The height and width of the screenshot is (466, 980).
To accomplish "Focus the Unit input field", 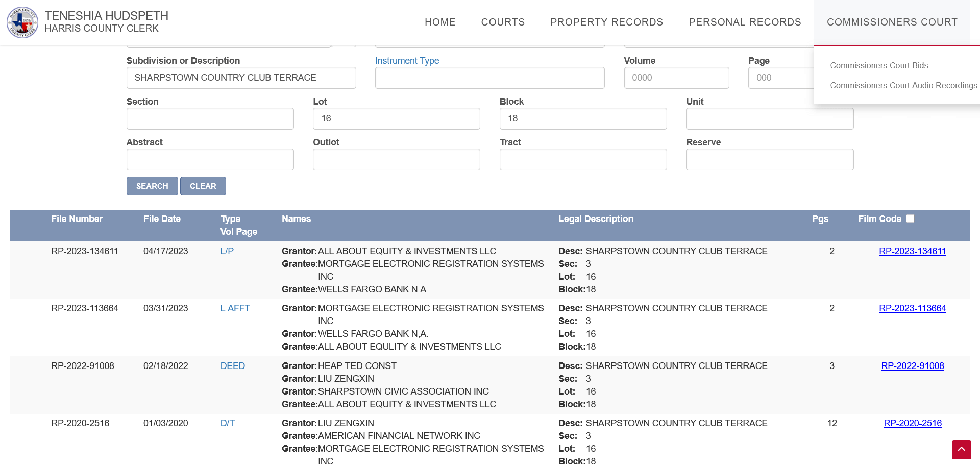I will [770, 118].
